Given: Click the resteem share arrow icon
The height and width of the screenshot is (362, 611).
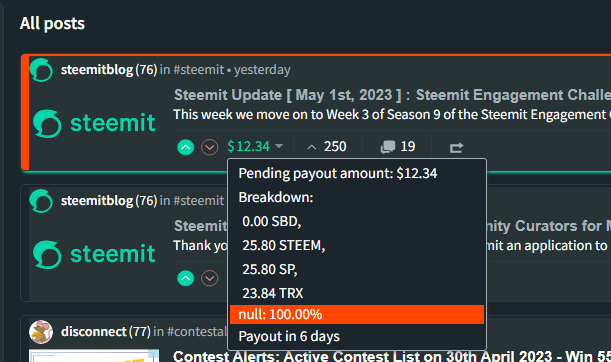Looking at the screenshot, I should click(456, 147).
